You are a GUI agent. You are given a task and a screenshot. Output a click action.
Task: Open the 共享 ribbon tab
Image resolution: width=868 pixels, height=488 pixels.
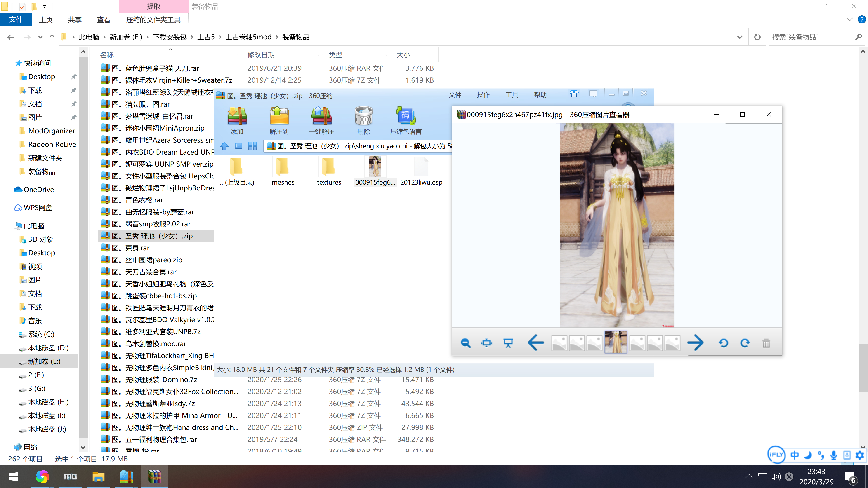(x=74, y=19)
